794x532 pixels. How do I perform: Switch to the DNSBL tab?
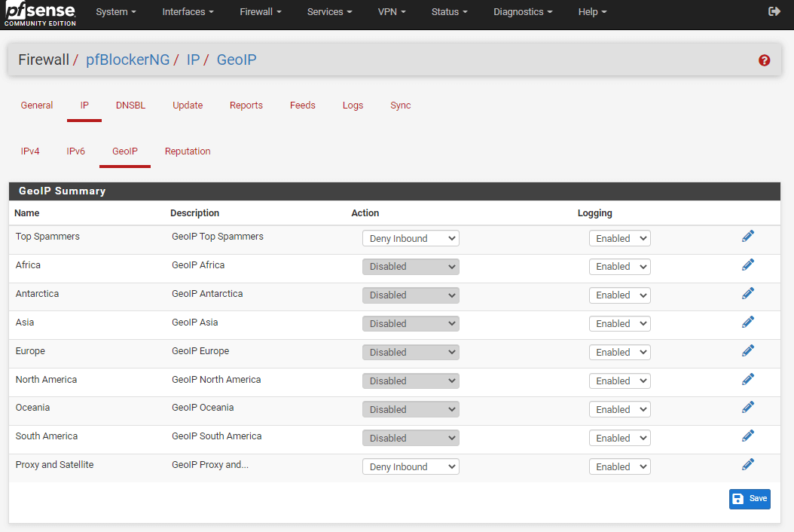[130, 105]
